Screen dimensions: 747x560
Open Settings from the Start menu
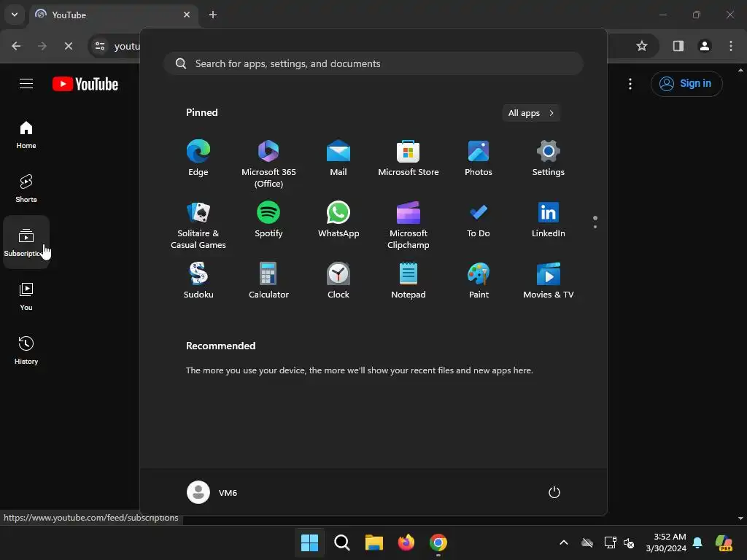(x=549, y=158)
